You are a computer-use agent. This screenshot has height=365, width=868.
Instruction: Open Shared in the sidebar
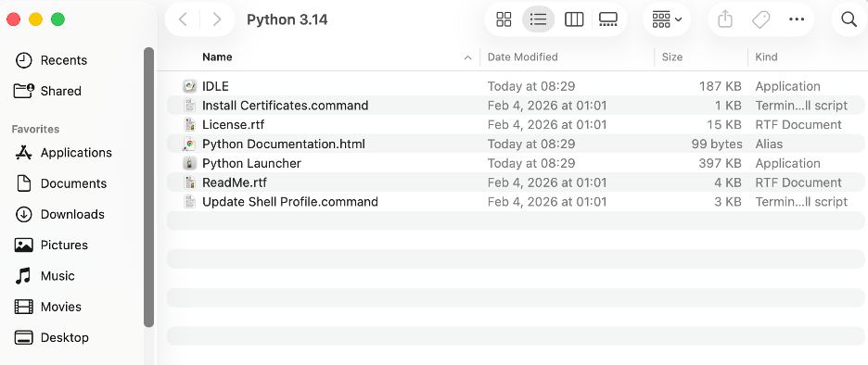[x=61, y=91]
